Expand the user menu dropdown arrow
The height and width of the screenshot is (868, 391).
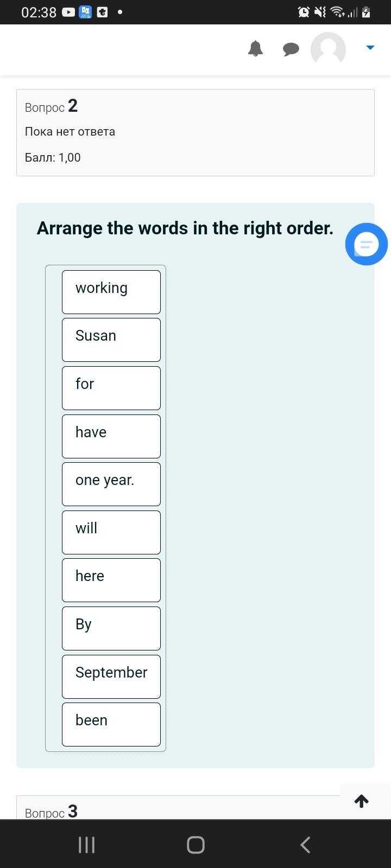tap(370, 48)
